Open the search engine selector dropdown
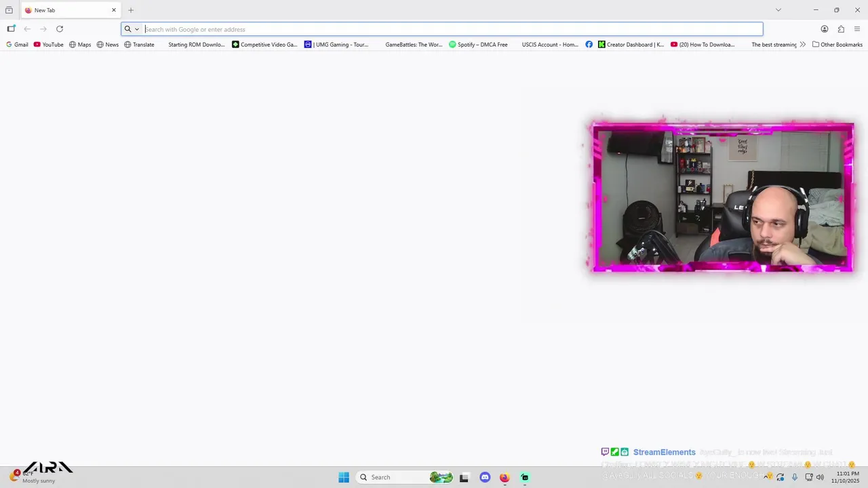The height and width of the screenshot is (488, 868). click(x=132, y=29)
